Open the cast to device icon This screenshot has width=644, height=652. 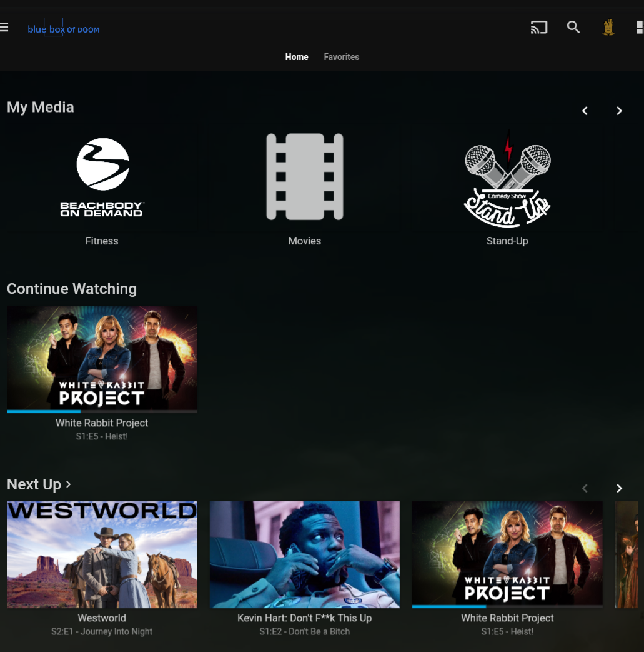click(x=539, y=28)
